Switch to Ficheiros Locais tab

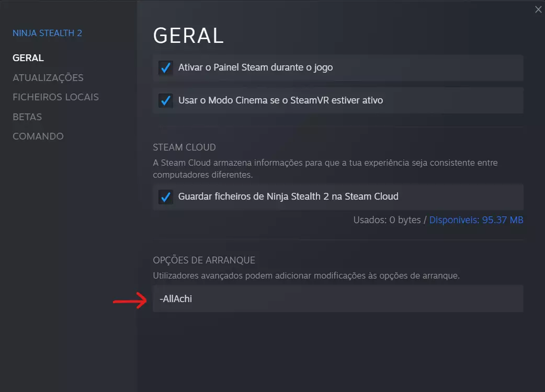tap(55, 97)
